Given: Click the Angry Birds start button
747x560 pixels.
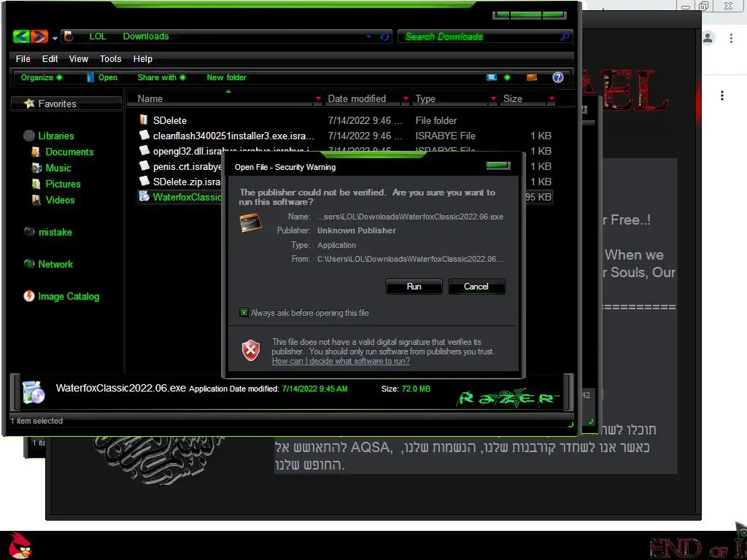Looking at the screenshot, I should (20, 545).
